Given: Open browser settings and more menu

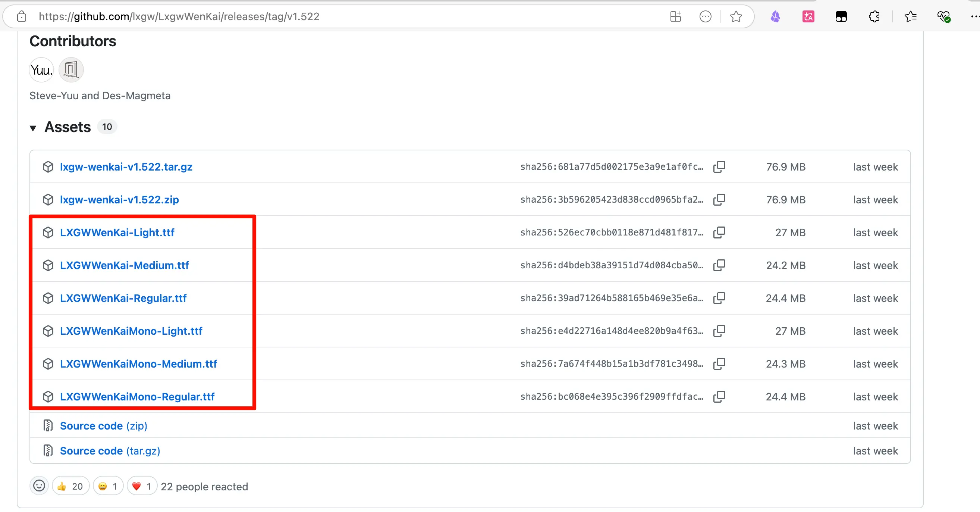Looking at the screenshot, I should [974, 17].
